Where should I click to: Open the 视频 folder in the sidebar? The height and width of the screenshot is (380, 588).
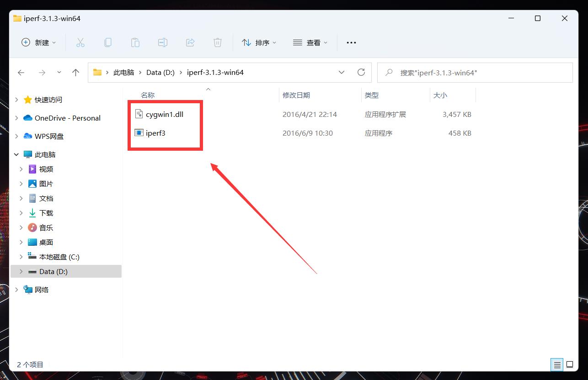point(46,169)
